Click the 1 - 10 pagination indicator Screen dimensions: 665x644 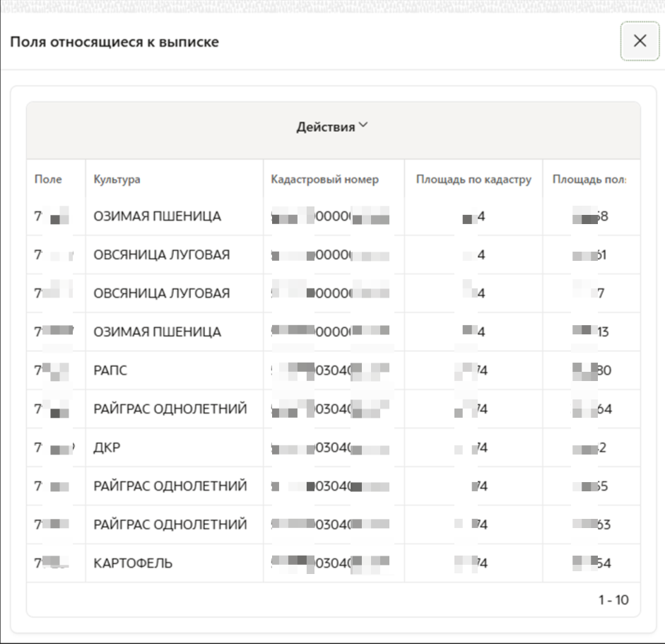pos(613,600)
